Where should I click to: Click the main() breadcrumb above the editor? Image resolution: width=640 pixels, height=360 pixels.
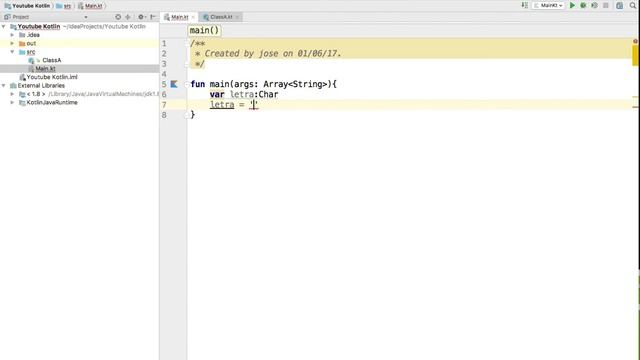point(204,30)
